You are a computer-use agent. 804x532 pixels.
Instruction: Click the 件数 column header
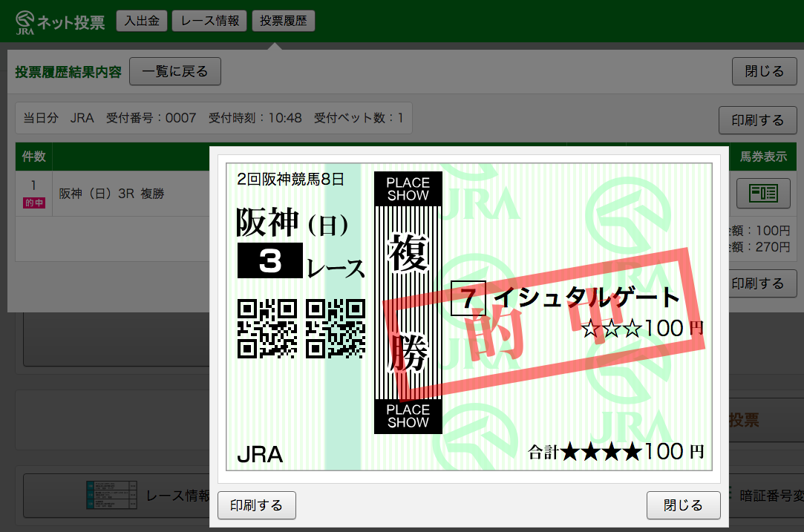34,157
